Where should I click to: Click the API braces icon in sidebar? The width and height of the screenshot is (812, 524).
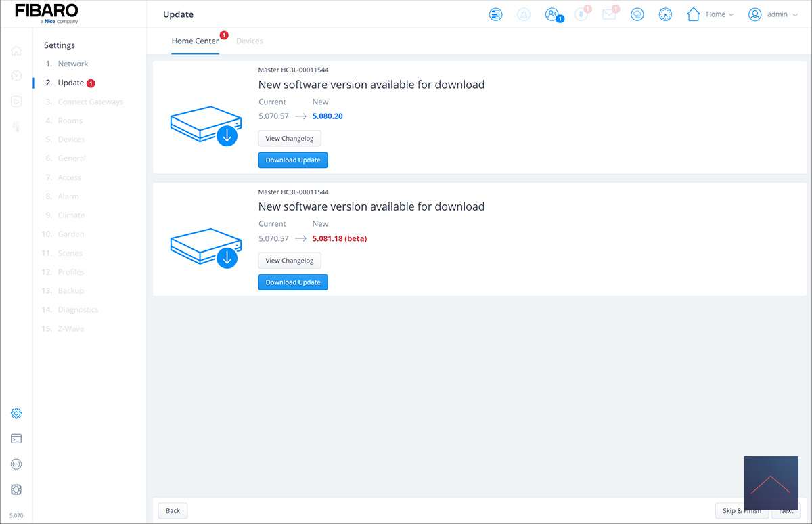pyautogui.click(x=16, y=464)
